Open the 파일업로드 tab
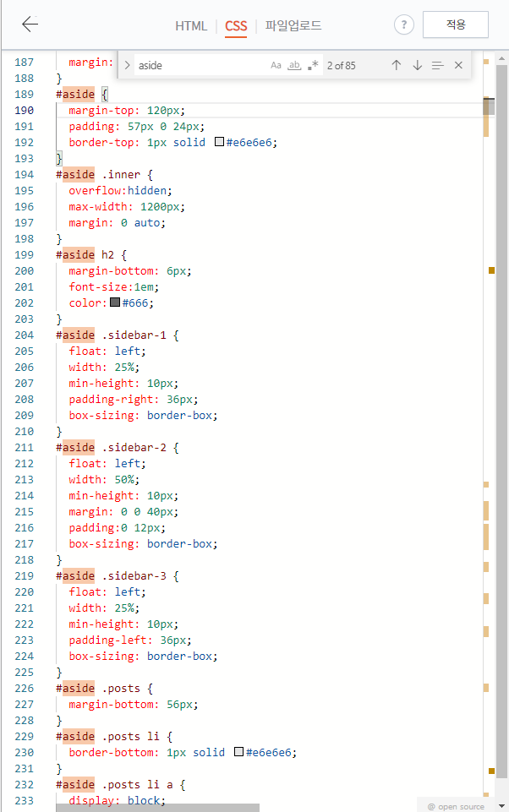 [x=293, y=25]
